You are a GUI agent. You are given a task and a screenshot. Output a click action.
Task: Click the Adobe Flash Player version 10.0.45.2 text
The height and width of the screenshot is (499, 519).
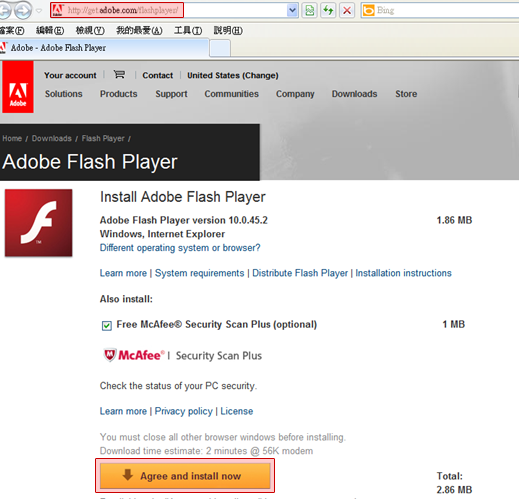pyautogui.click(x=184, y=220)
